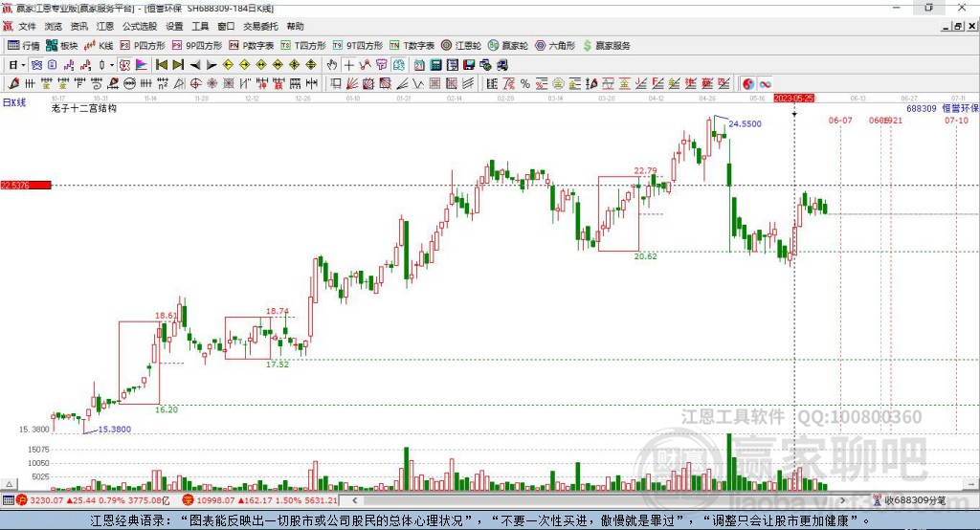The width and height of the screenshot is (980, 530).
Task: Open the 帮助 menu
Action: point(295,26)
